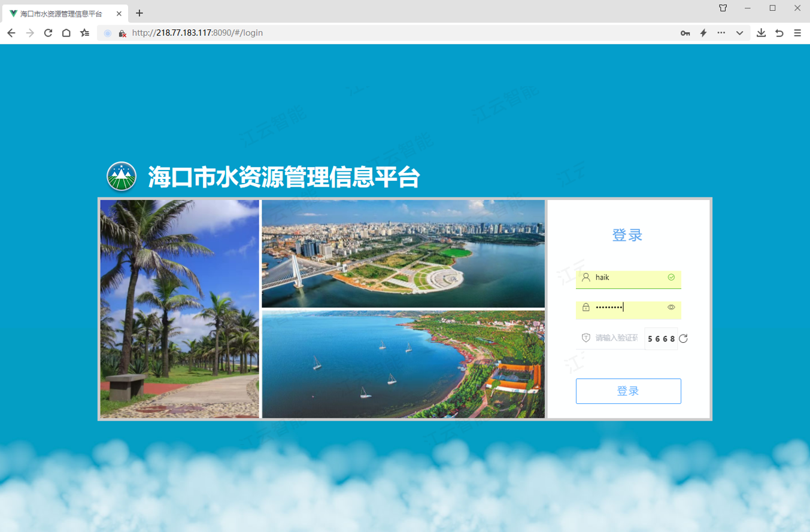Expand the address bar chevron dropdown

[740, 33]
